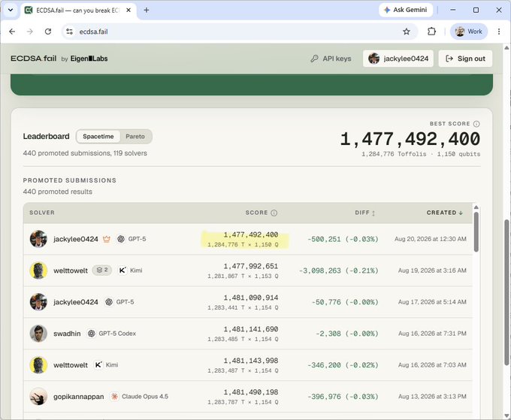This screenshot has width=511, height=420.
Task: Click the stack badge labeled 2
Action: coord(102,270)
